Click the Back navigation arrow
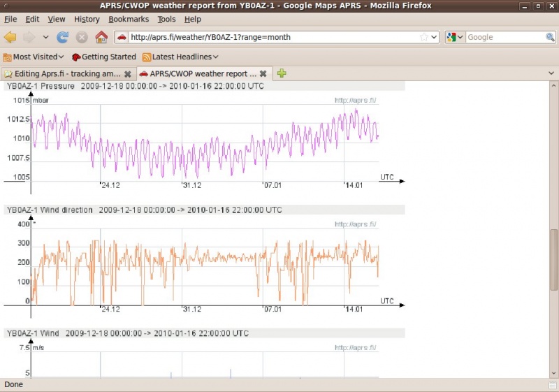559x392 pixels. tap(10, 37)
